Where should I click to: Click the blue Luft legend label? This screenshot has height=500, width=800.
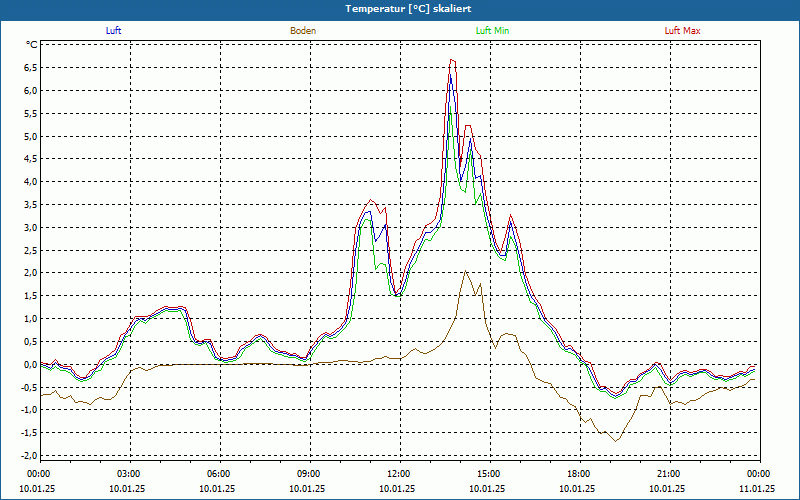(x=113, y=31)
